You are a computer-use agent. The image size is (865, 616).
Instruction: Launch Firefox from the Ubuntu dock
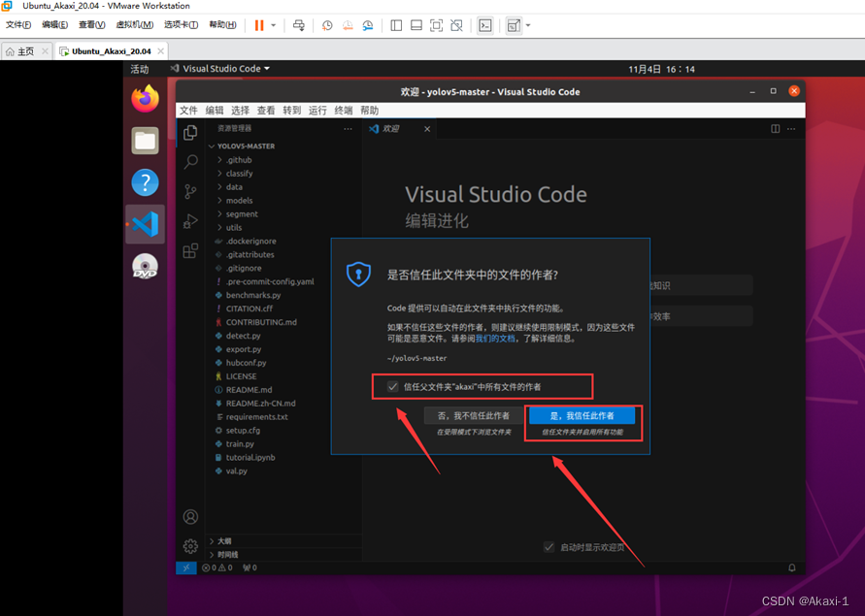point(145,99)
